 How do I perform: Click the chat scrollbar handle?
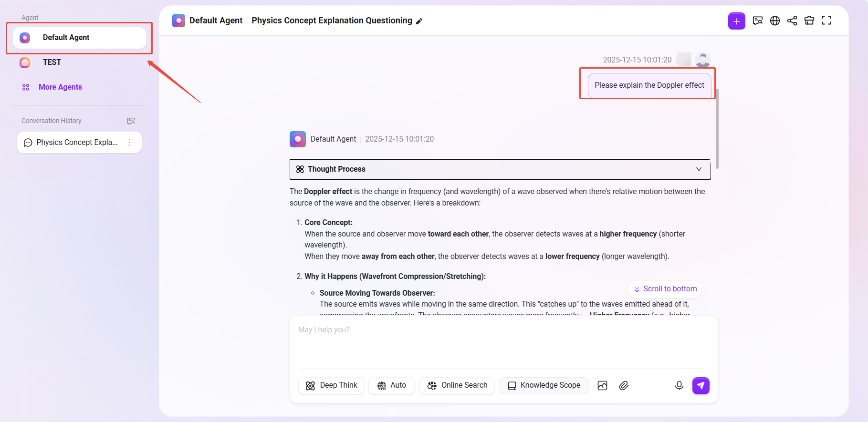pyautogui.click(x=717, y=129)
